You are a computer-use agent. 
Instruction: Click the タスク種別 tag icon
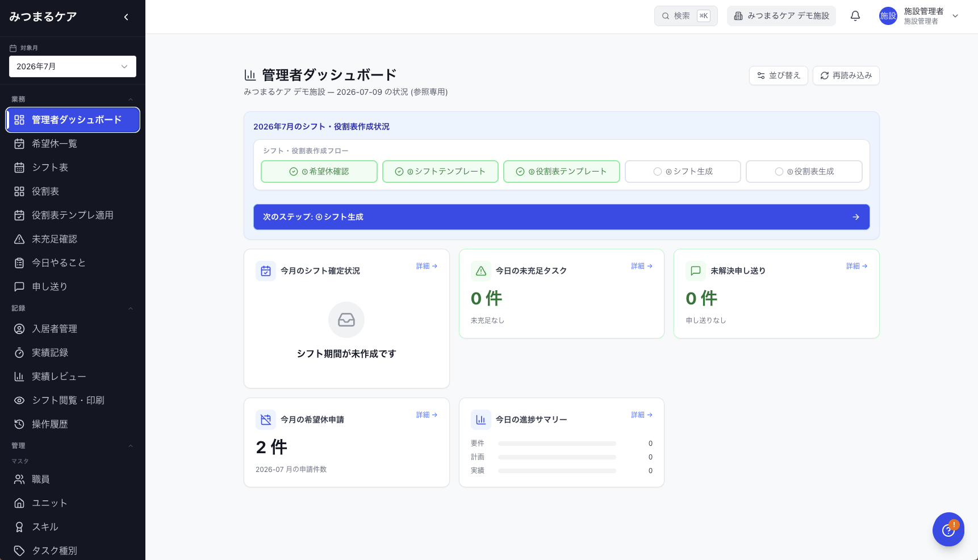19,551
